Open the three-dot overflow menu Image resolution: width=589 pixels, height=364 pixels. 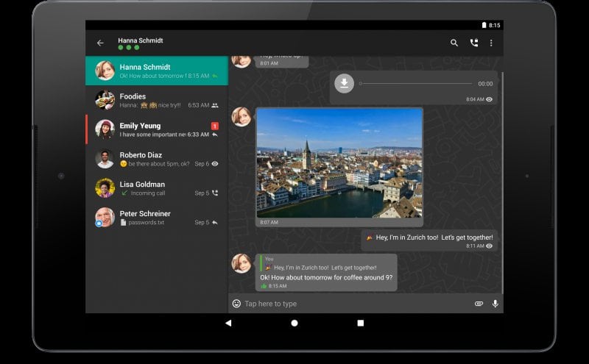coord(491,43)
